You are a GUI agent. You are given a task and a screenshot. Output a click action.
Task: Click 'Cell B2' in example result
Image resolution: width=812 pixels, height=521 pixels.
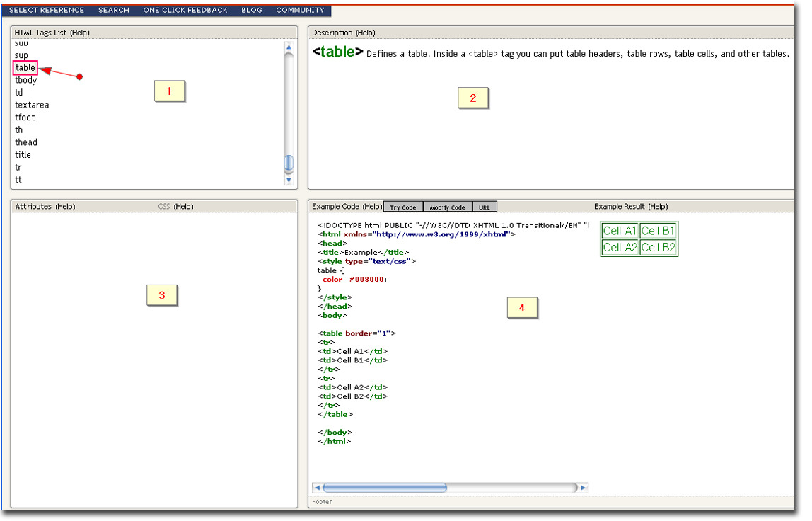tap(659, 248)
